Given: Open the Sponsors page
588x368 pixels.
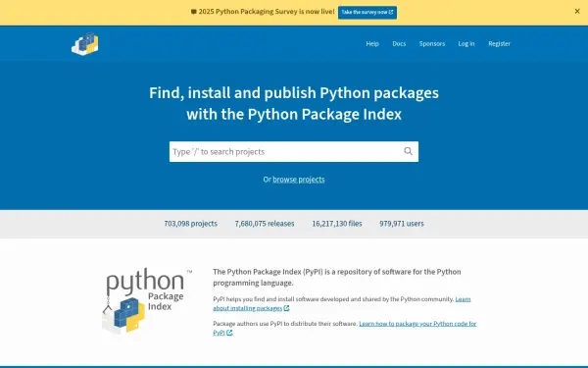Looking at the screenshot, I should (x=432, y=43).
